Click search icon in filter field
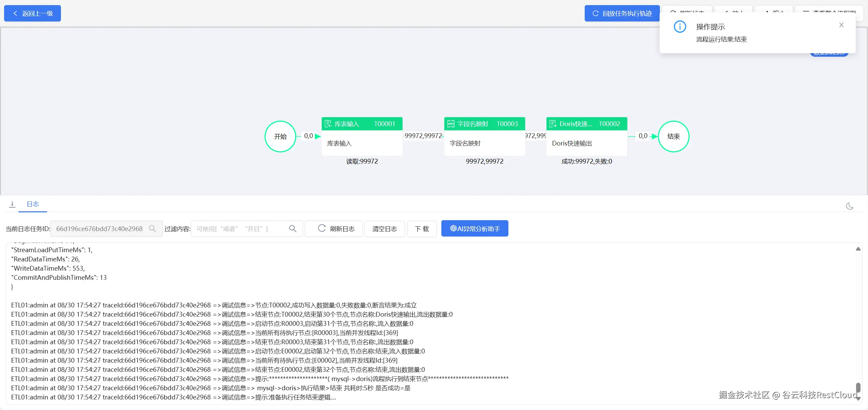Screen dimensions: 868x410 [293, 229]
